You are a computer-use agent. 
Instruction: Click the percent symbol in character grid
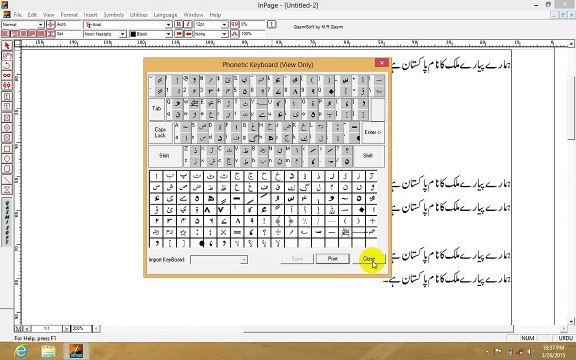pyautogui.click(x=305, y=221)
